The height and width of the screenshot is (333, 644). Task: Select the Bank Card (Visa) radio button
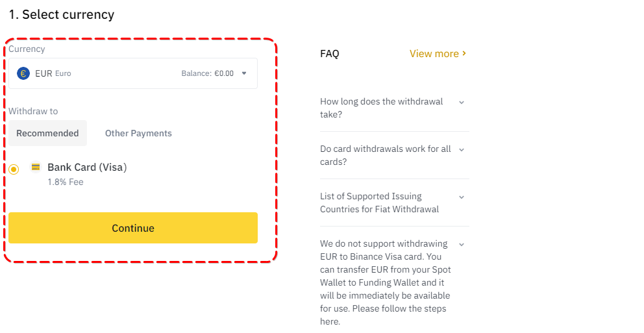tap(14, 169)
